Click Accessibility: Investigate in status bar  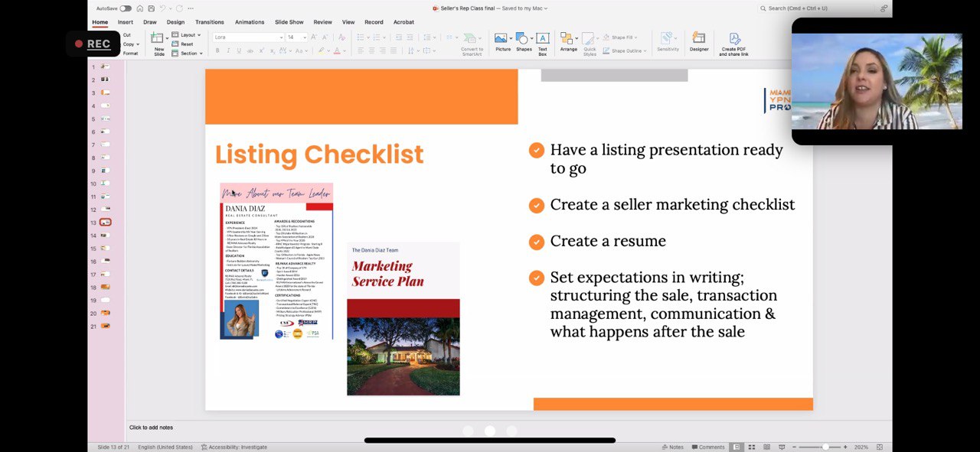234,447
